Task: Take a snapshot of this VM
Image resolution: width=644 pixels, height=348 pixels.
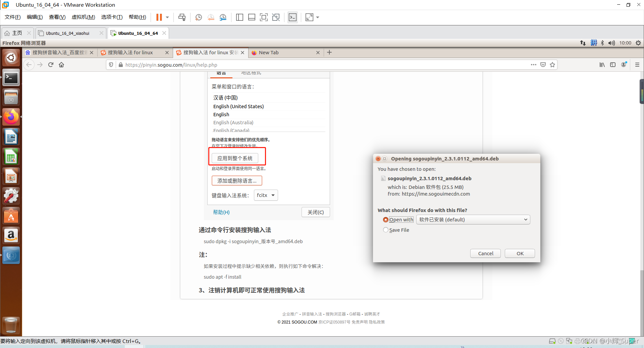Action: click(199, 17)
